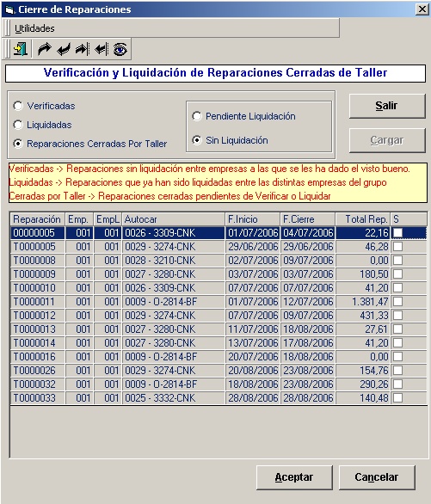The image size is (431, 504).
Task: Click the Reparación column header
Action: [38, 219]
